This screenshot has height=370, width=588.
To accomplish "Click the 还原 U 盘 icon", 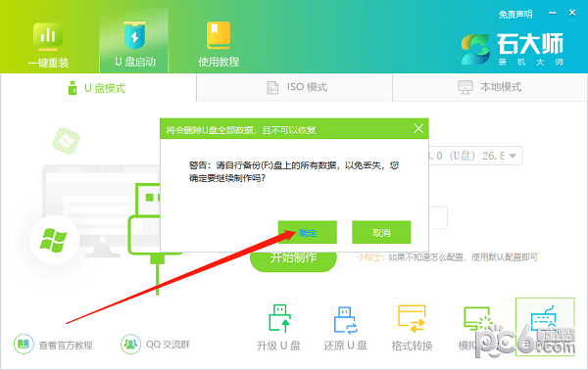I will pos(345,320).
